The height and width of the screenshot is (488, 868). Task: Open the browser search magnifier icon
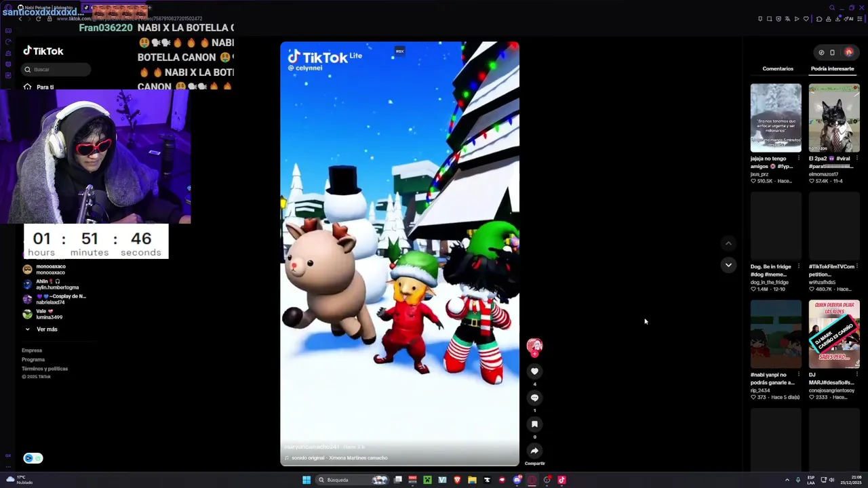tap(832, 8)
